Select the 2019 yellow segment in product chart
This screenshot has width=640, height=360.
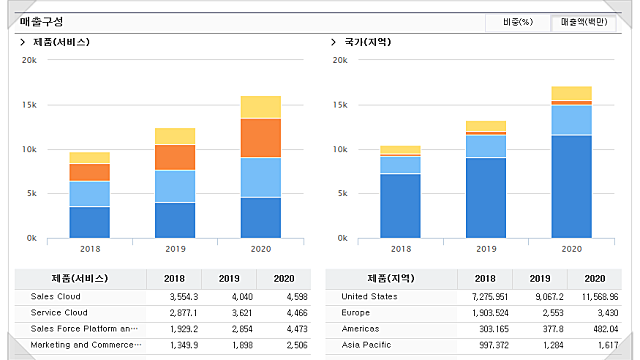tap(175, 136)
